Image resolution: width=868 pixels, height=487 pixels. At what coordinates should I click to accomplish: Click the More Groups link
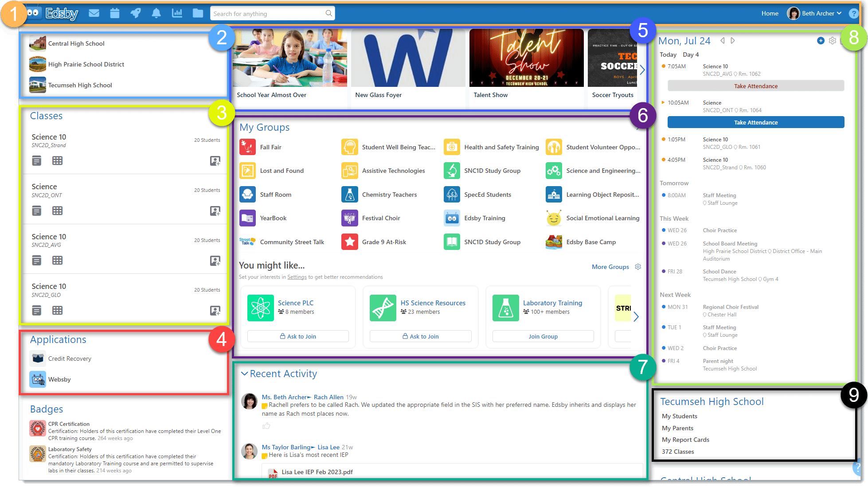(x=610, y=267)
